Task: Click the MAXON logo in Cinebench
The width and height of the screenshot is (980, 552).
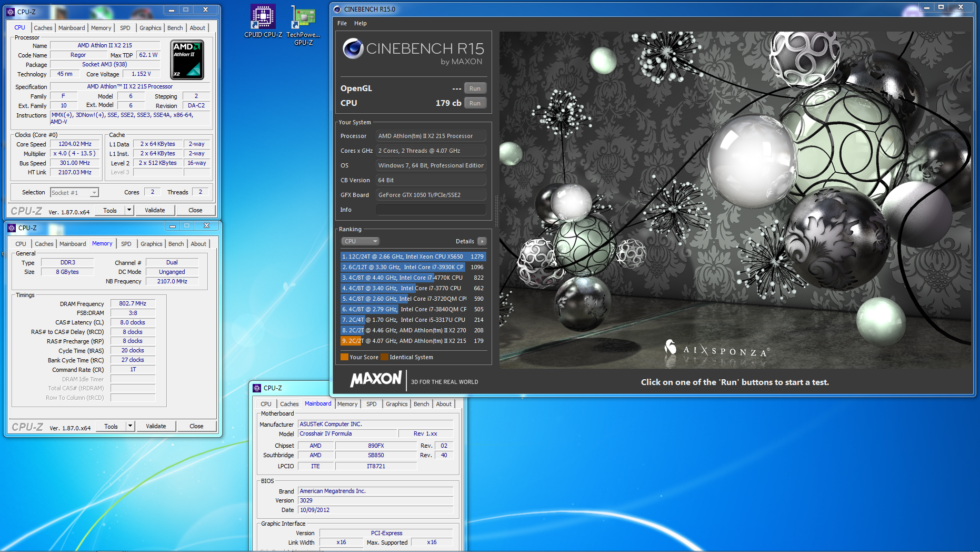Action: 376,379
